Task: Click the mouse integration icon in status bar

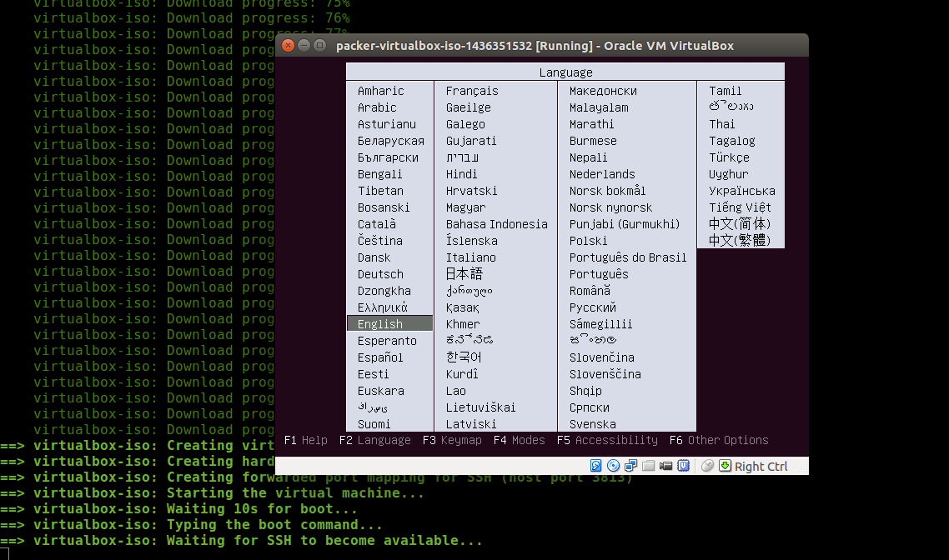Action: (x=707, y=466)
